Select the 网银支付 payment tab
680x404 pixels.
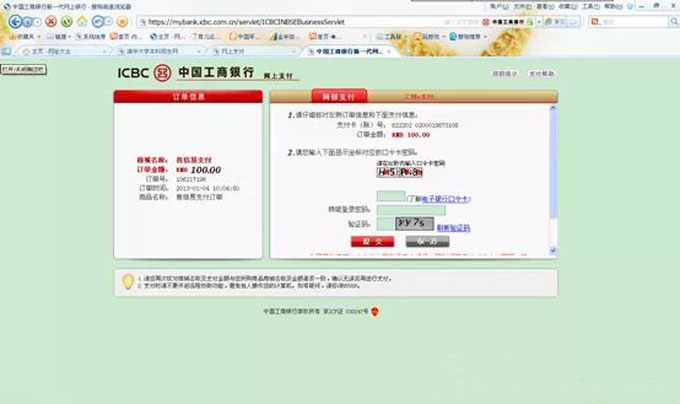339,96
